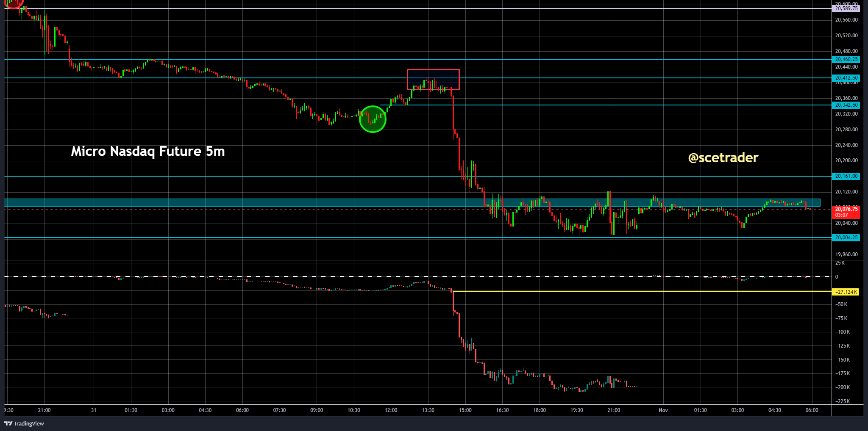Click the 10:30 time axis label

point(354,410)
